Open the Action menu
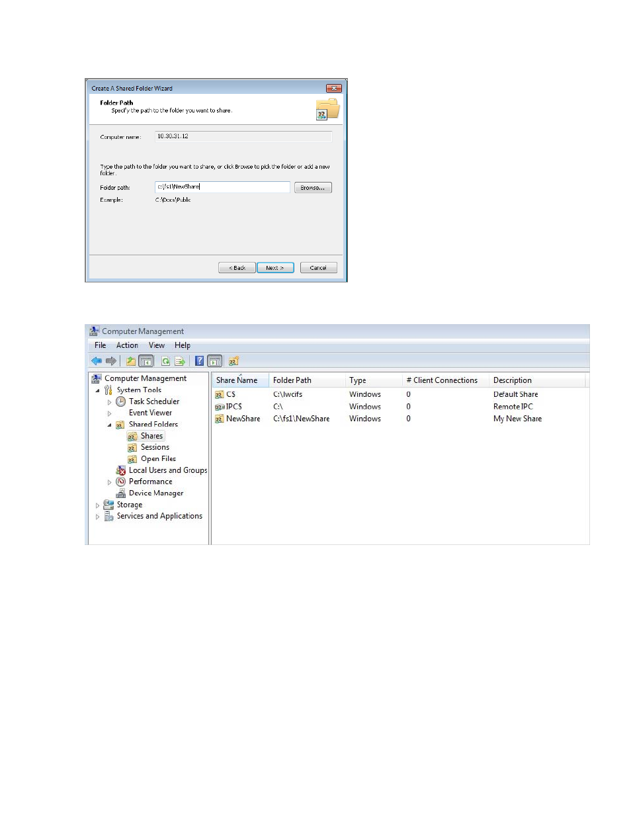Screen dimensions: 631x840 tap(127, 345)
